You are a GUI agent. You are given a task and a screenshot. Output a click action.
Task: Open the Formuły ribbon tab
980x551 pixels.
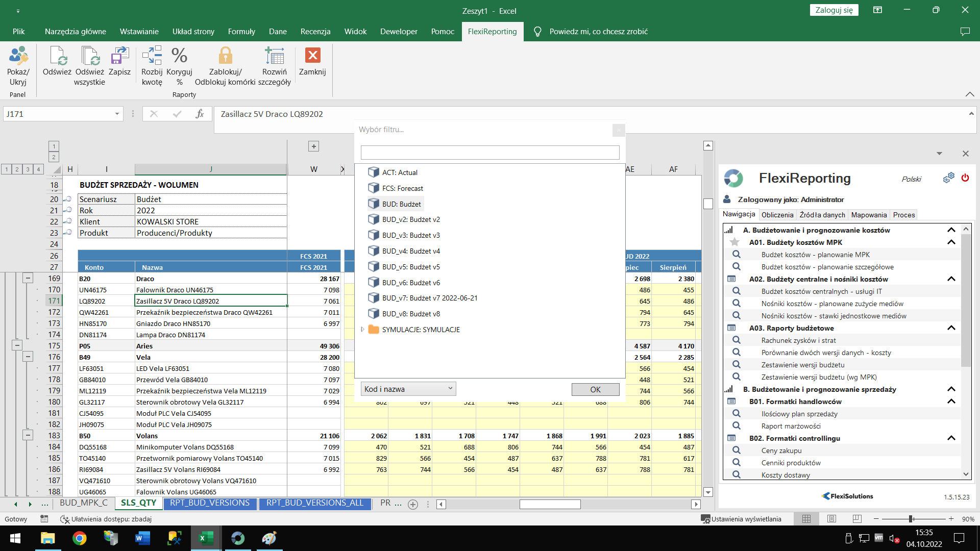tap(241, 32)
